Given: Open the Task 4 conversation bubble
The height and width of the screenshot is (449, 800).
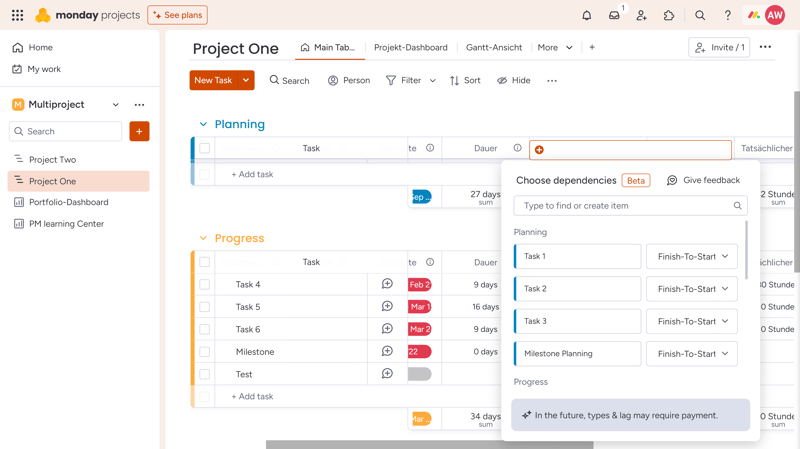Looking at the screenshot, I should (387, 284).
